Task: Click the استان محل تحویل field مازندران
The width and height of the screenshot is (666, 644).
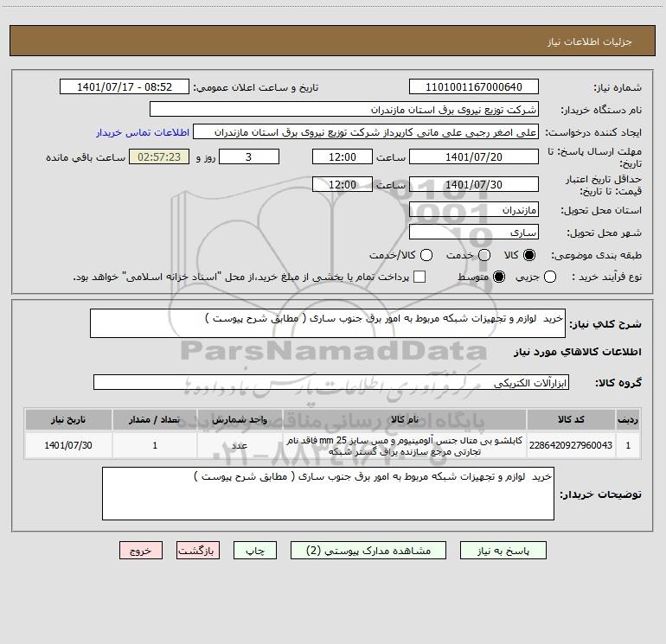Action: point(474,210)
